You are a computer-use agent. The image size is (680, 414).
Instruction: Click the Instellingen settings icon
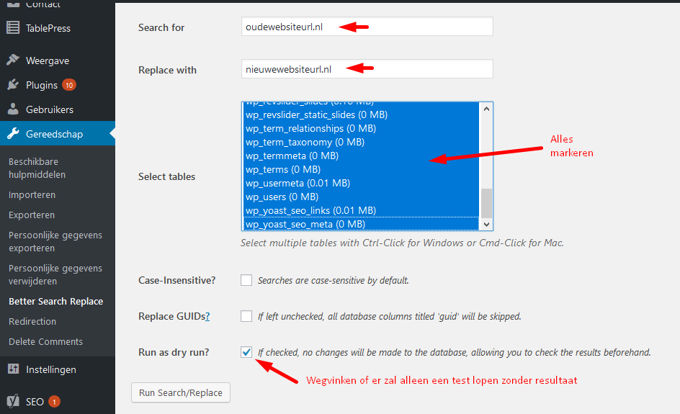pyautogui.click(x=13, y=369)
